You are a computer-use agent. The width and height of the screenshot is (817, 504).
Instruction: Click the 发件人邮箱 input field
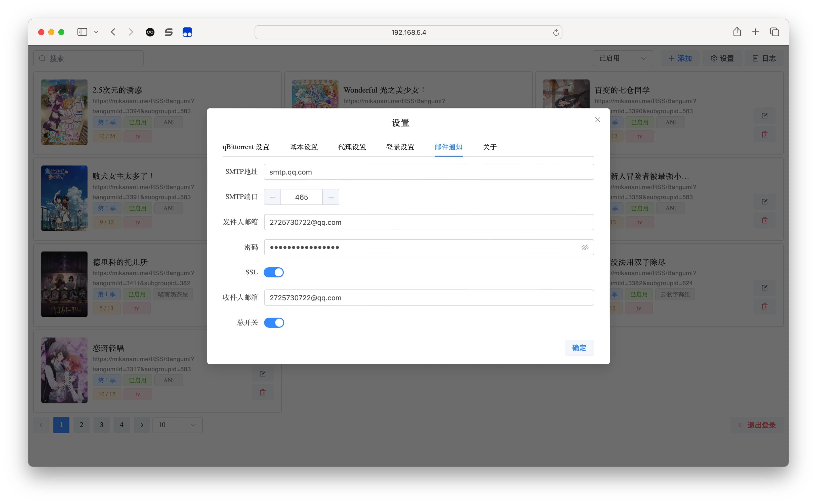point(429,222)
